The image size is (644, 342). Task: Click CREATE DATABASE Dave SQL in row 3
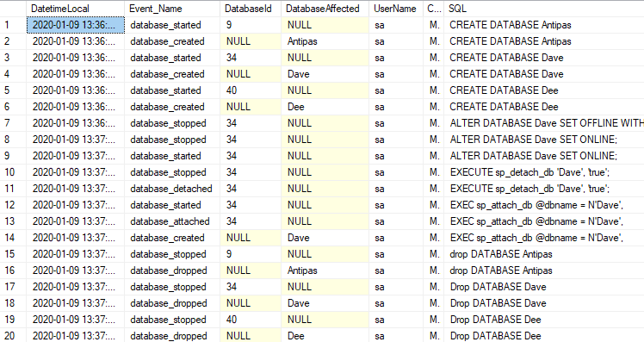click(x=544, y=58)
